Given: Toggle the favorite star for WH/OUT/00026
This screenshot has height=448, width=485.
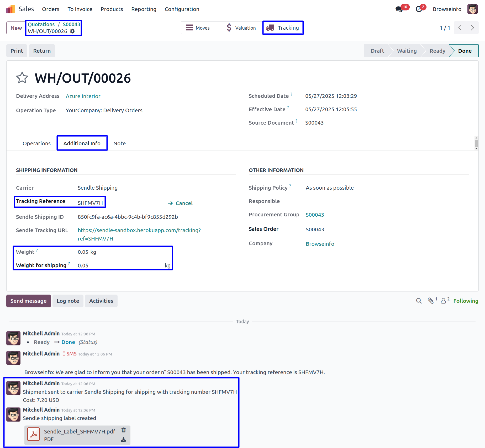Looking at the screenshot, I should pos(22,78).
